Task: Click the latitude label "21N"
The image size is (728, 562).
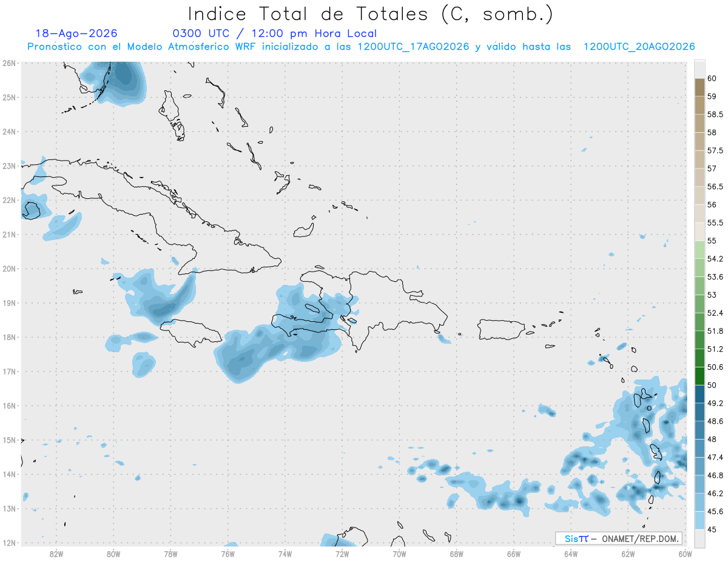Action: 9,234
